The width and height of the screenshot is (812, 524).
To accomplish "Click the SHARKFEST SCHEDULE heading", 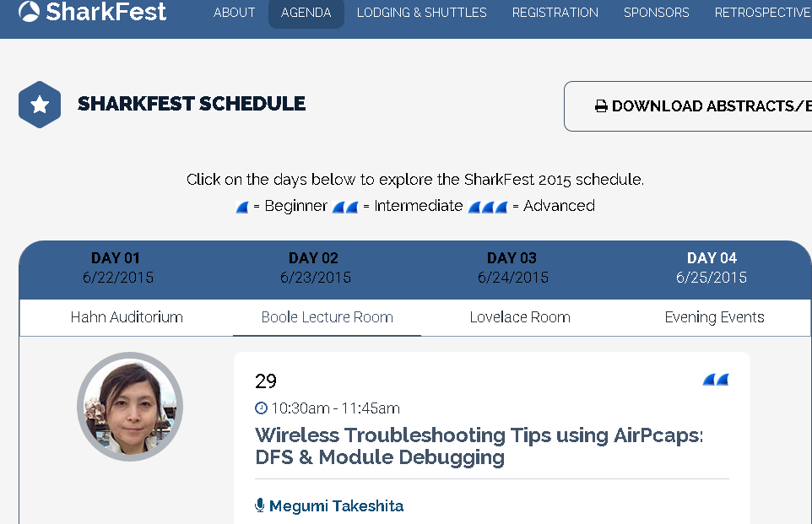I will click(192, 104).
